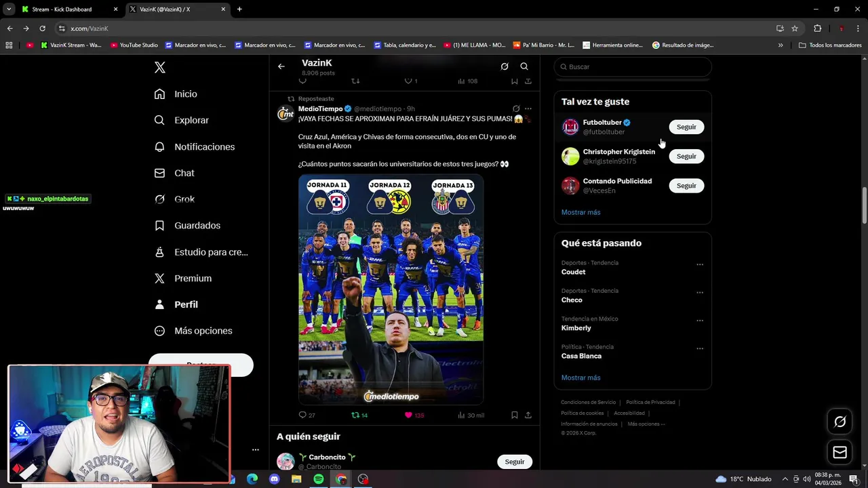The height and width of the screenshot is (488, 868).
Task: Open Estudio para creadores
Action: point(201,252)
